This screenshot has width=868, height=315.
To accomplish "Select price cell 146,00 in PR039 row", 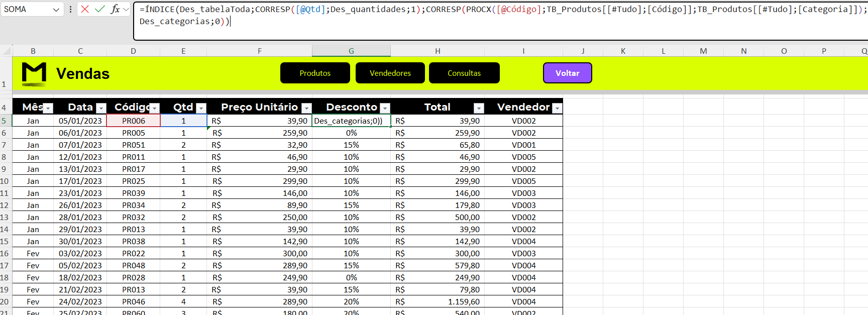I will click(x=259, y=193).
